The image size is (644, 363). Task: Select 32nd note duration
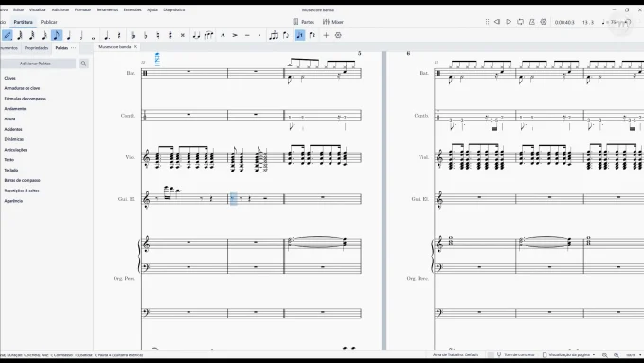click(x=31, y=35)
